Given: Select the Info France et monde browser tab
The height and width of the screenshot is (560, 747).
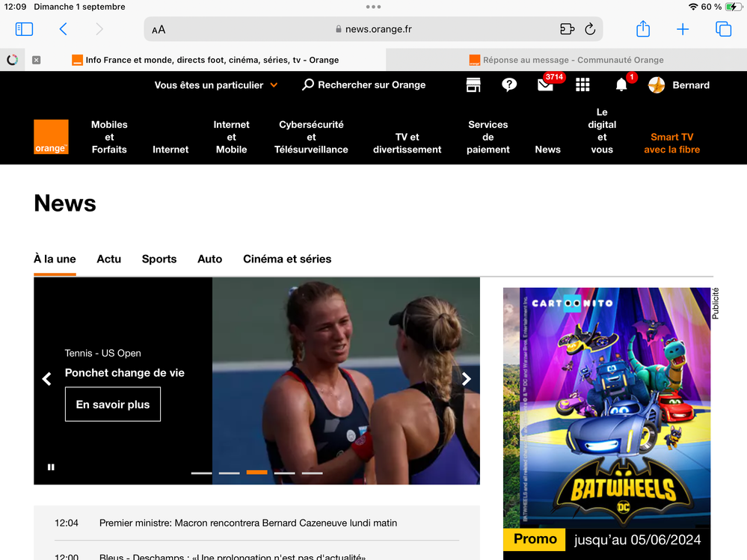Looking at the screenshot, I should tap(206, 60).
